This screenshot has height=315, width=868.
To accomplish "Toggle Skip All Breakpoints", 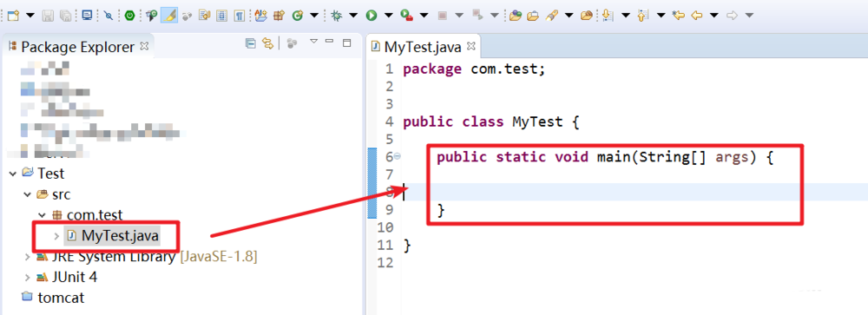I will (108, 16).
